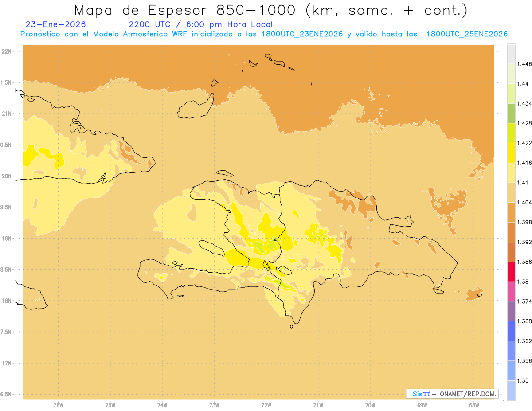Pick the tan legend swatch between 1.404 and 1.41
This screenshot has height=411, width=532.
tap(511, 192)
